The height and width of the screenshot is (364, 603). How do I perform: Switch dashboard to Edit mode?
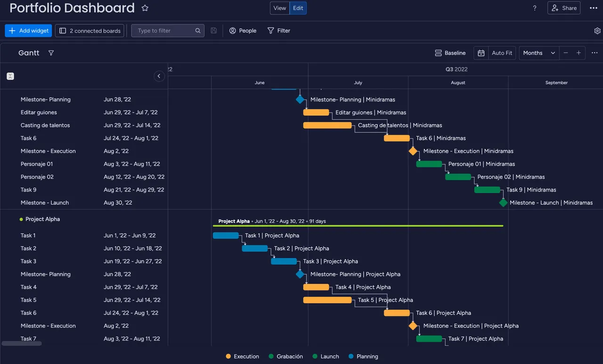298,8
